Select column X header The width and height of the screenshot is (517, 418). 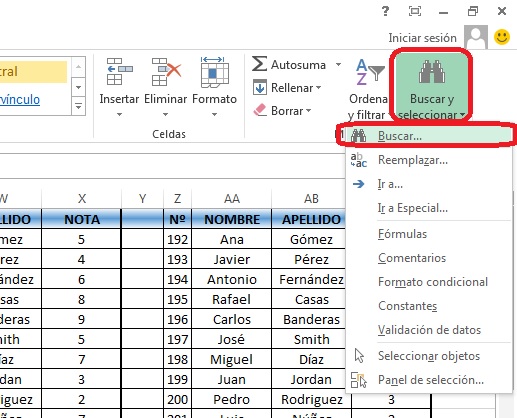point(82,199)
